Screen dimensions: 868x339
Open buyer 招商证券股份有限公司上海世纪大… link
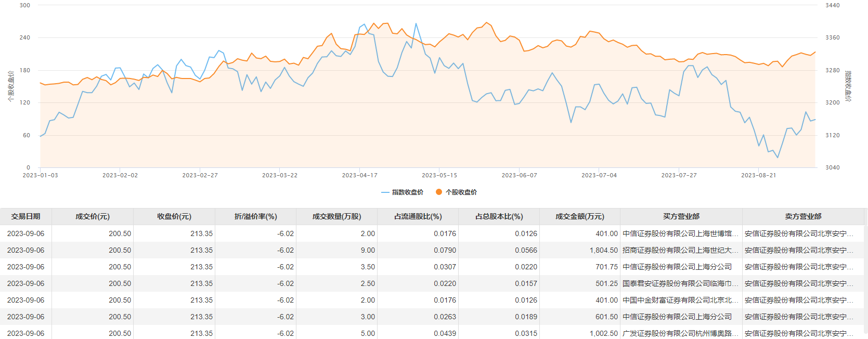680,250
